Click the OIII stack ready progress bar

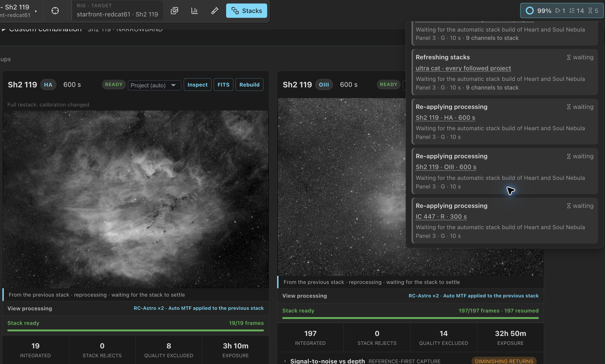[x=410, y=318]
